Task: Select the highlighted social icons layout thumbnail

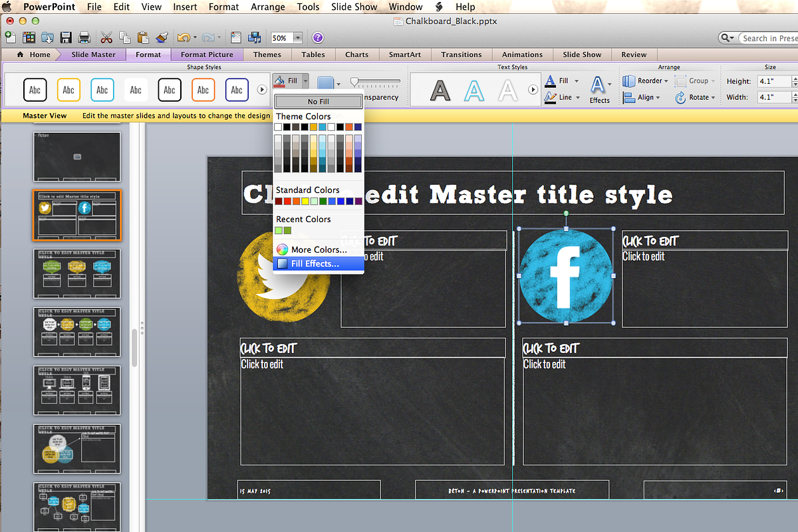Action: point(77,215)
